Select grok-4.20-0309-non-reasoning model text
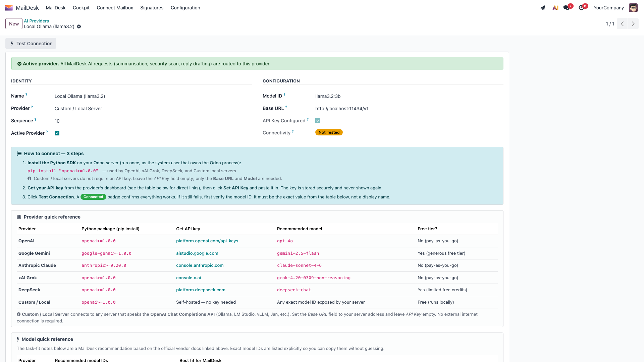Viewport: 644px width, 362px height. pyautogui.click(x=314, y=278)
